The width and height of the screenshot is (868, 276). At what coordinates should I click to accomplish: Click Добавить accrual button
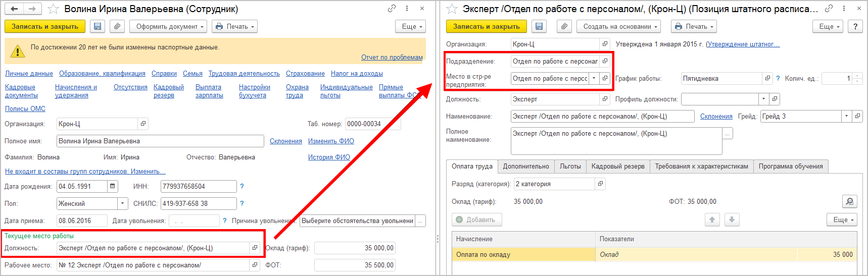pyautogui.click(x=476, y=219)
